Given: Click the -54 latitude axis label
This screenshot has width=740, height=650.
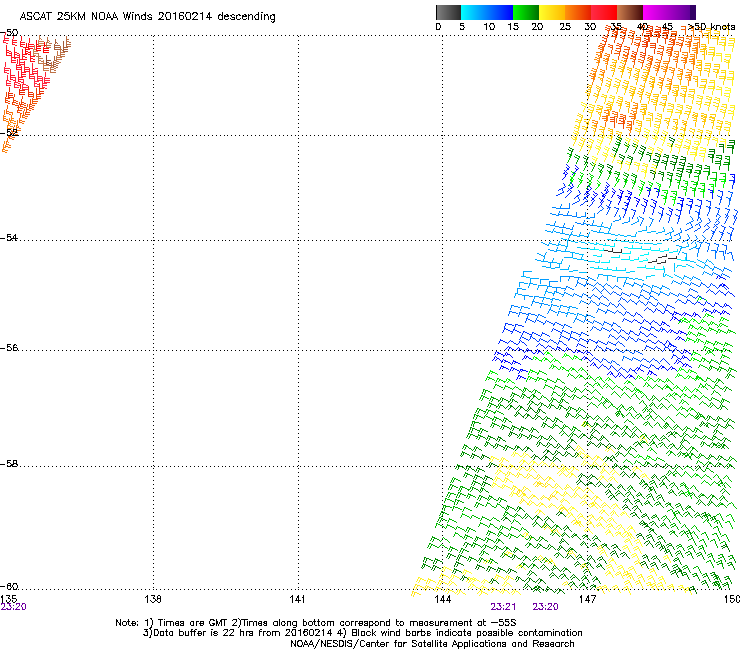Looking at the screenshot, I should [x=9, y=237].
